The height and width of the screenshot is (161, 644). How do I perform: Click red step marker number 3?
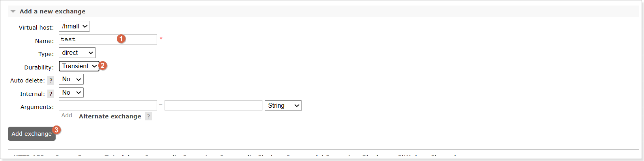pyautogui.click(x=56, y=130)
